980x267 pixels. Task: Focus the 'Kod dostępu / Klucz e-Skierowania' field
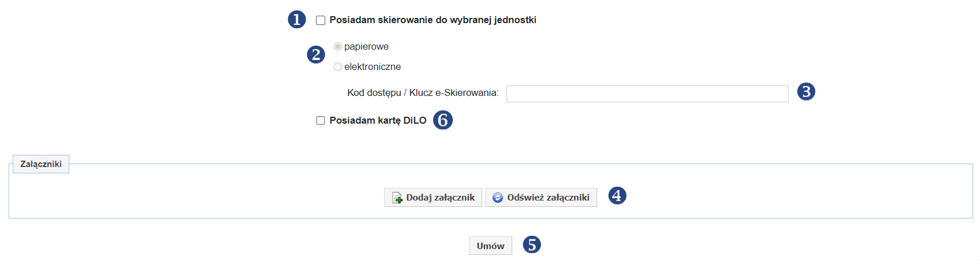(x=647, y=94)
